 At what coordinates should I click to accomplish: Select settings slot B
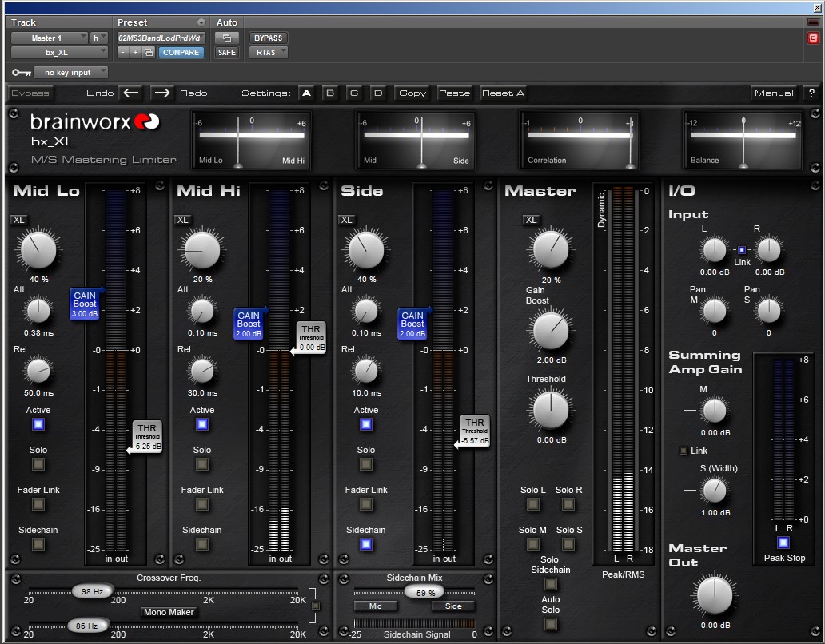pos(329,93)
